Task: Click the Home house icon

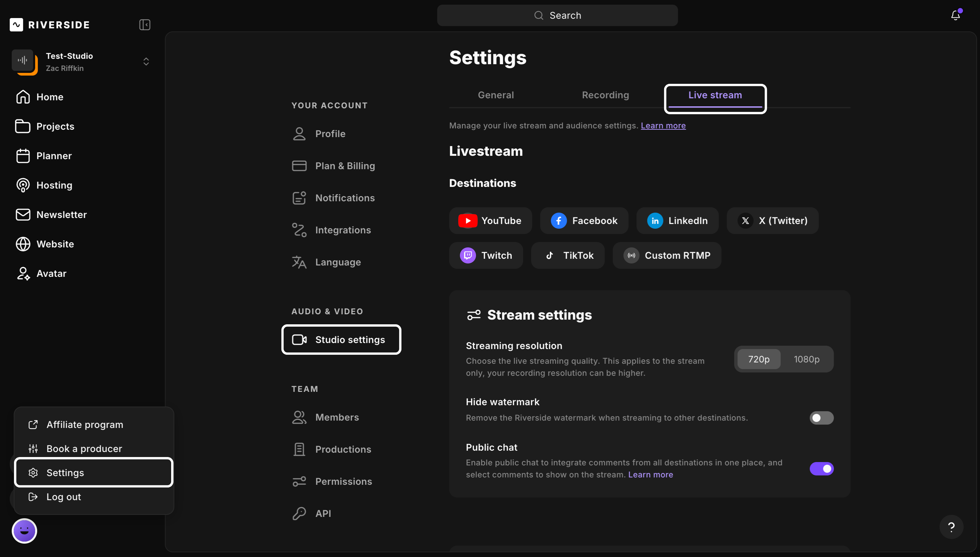Action: tap(23, 97)
